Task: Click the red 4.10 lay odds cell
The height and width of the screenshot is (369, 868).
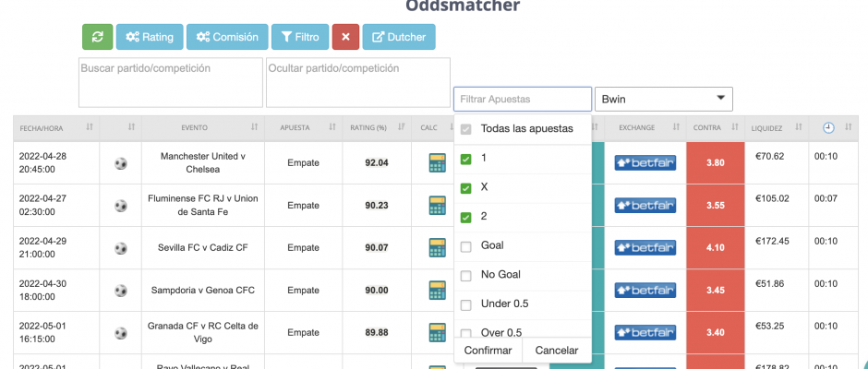Action: pyautogui.click(x=716, y=248)
